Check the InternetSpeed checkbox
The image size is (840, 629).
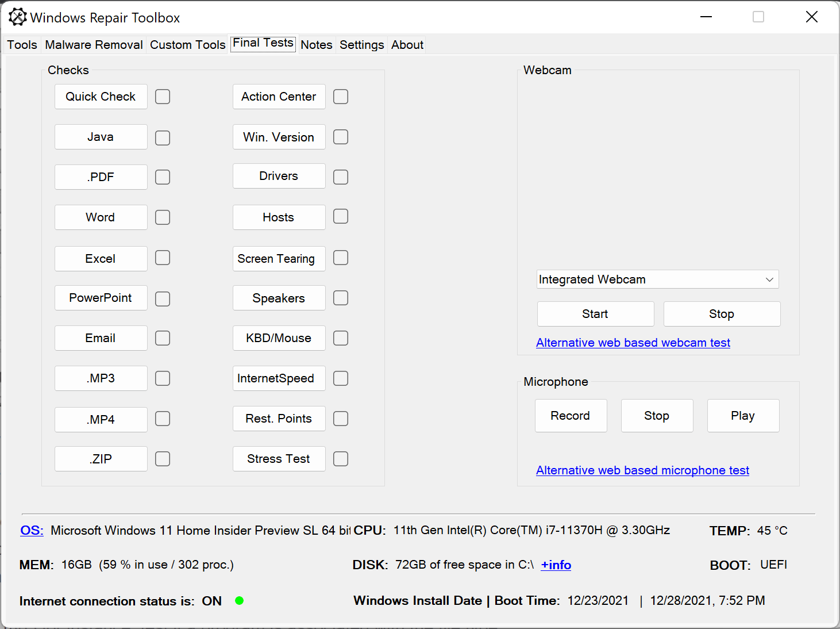(341, 378)
